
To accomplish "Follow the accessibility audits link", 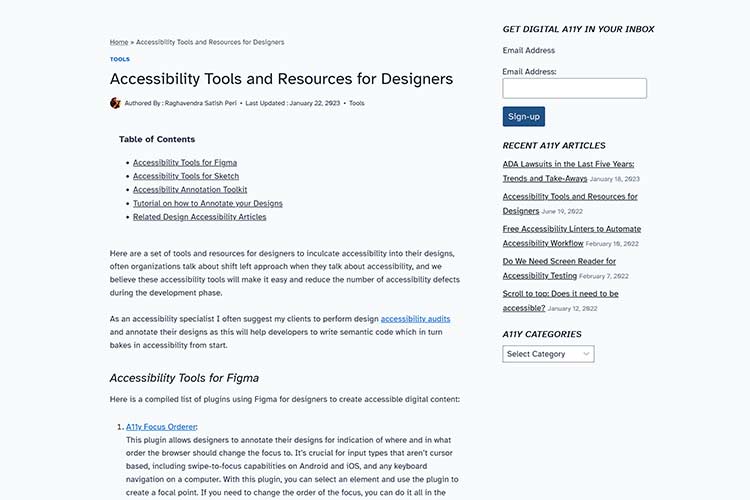I will point(415,319).
